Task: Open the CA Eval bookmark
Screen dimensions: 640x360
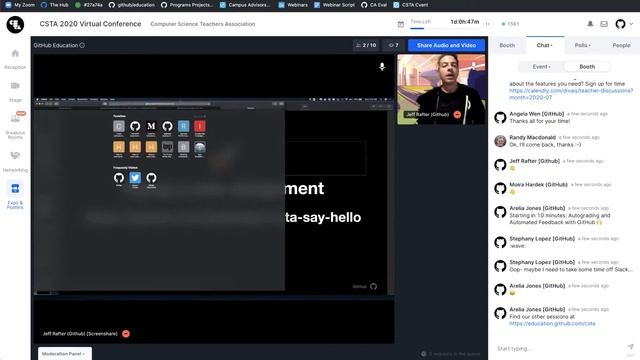Action: 374,5
